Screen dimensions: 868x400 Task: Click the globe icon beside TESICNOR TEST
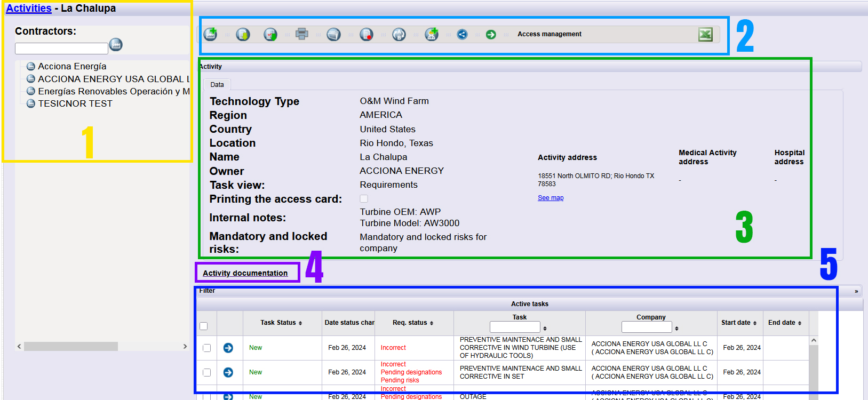[x=31, y=103]
